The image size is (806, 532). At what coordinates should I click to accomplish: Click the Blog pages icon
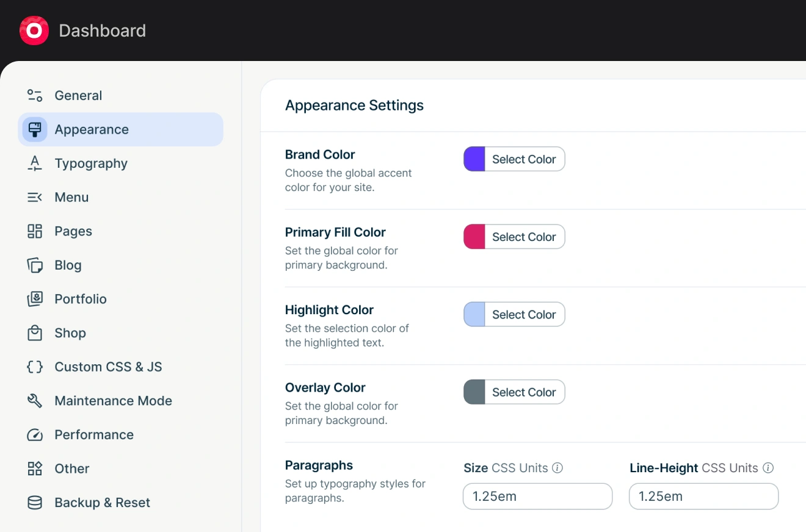(x=35, y=265)
